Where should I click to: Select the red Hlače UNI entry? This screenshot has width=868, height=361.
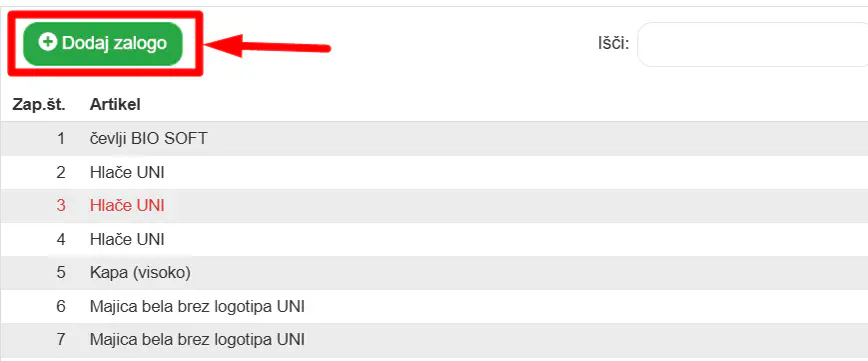pyautogui.click(x=127, y=206)
